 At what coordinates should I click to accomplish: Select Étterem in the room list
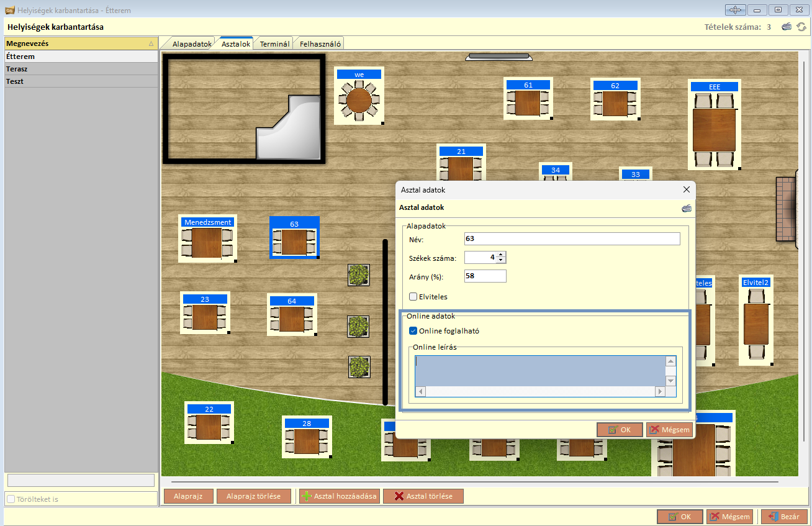pyautogui.click(x=81, y=57)
